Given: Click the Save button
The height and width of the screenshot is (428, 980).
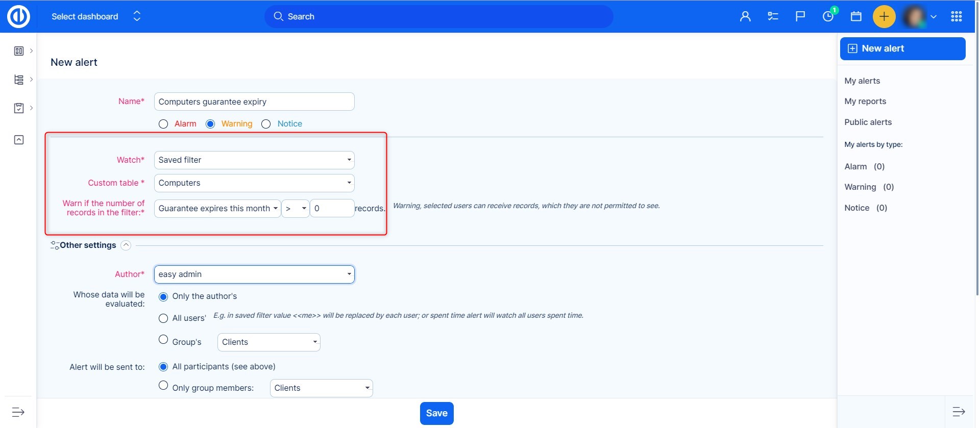Looking at the screenshot, I should point(436,413).
